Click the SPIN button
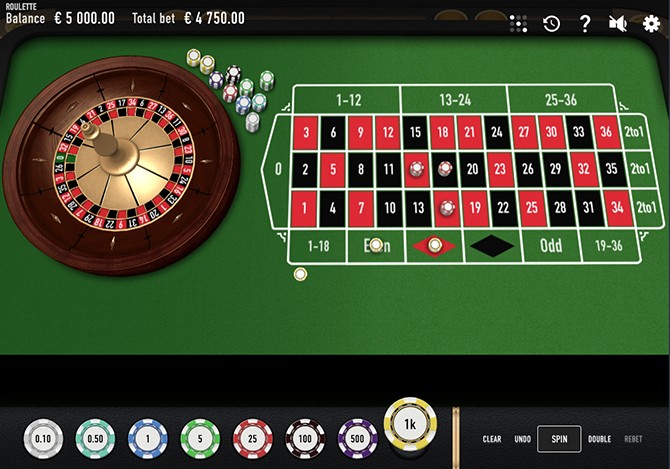Viewport: 670px width, 469px height. coord(559,439)
